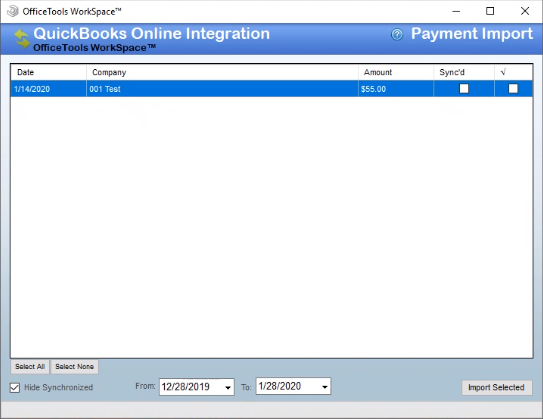Image resolution: width=543 pixels, height=419 pixels.
Task: Open the To date dropdown arrow
Action: tap(324, 386)
